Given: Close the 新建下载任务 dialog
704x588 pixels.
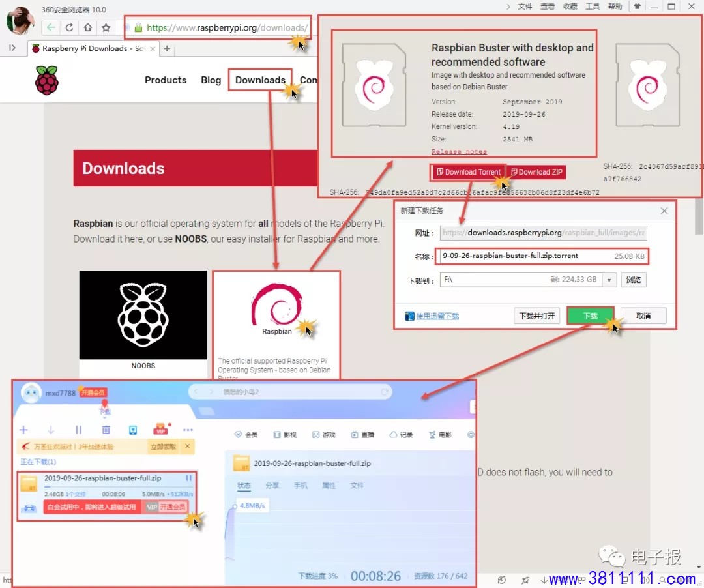Looking at the screenshot, I should tap(664, 211).
